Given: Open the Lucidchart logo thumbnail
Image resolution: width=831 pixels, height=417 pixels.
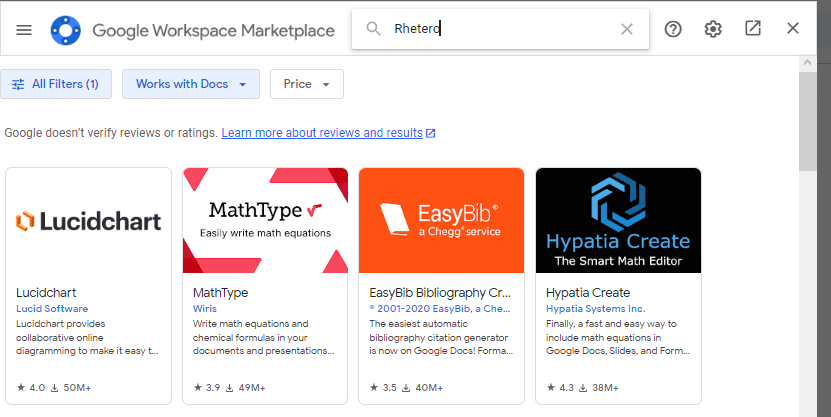Looking at the screenshot, I should pyautogui.click(x=89, y=220).
